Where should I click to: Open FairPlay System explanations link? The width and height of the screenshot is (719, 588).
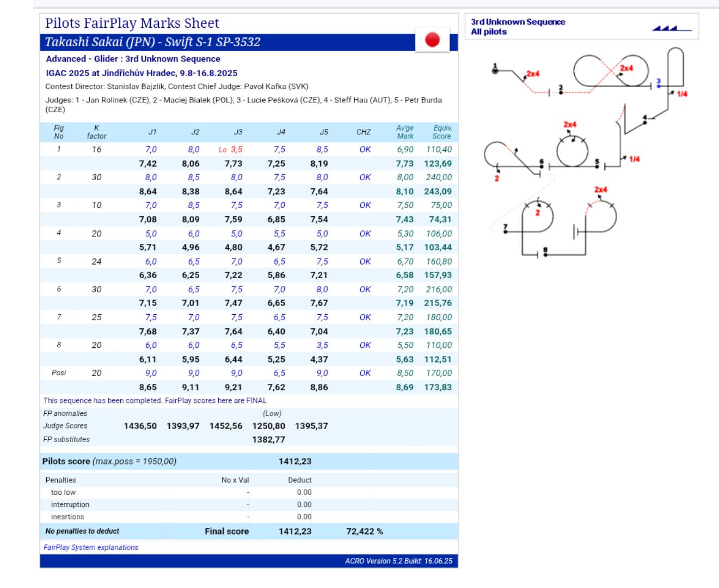pyautogui.click(x=91, y=547)
